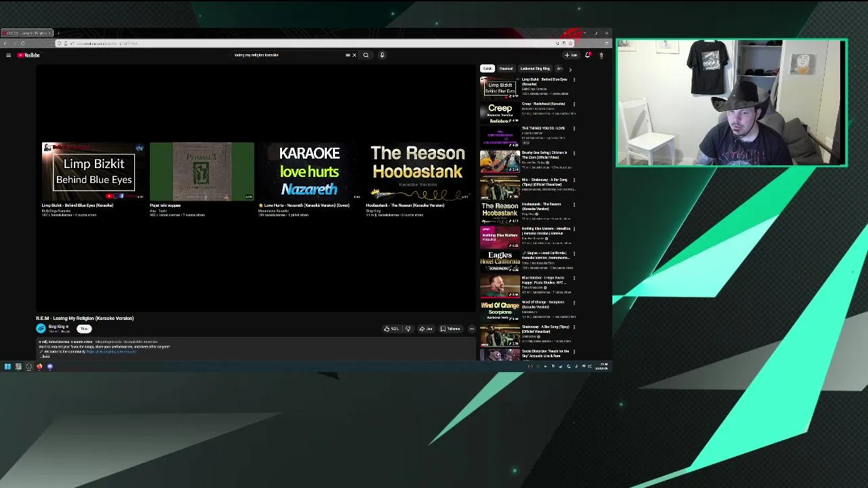Viewport: 868px width, 488px height.
Task: Open more actions ellipsis under video
Action: click(x=471, y=329)
